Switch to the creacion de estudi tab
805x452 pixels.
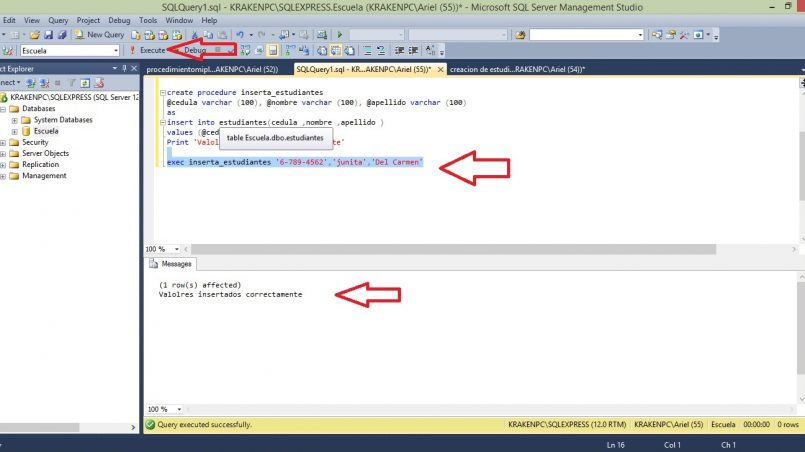[518, 69]
